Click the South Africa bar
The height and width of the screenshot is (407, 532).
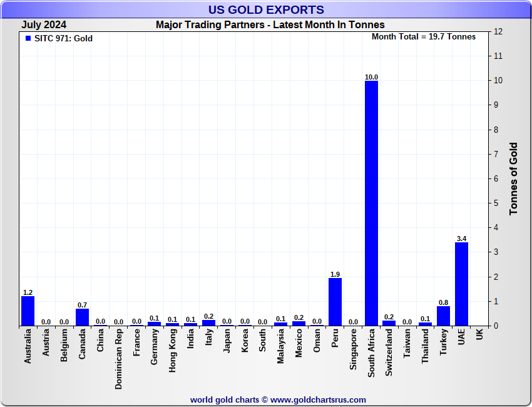(x=371, y=203)
